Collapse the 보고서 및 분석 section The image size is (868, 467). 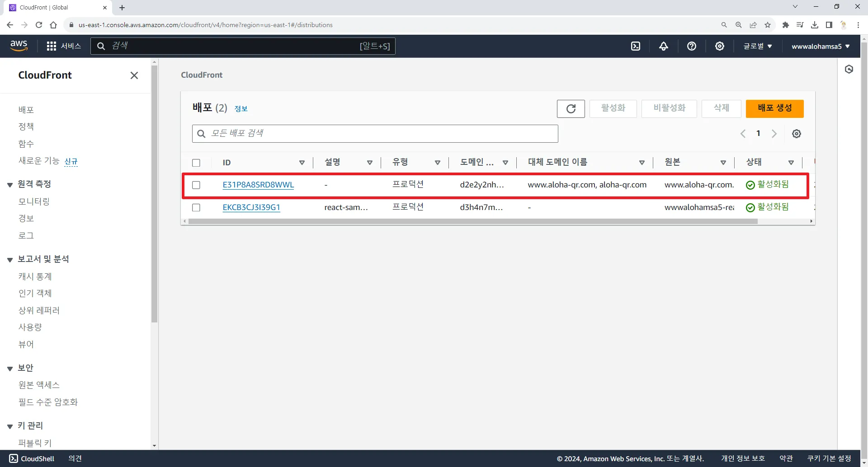click(x=10, y=260)
